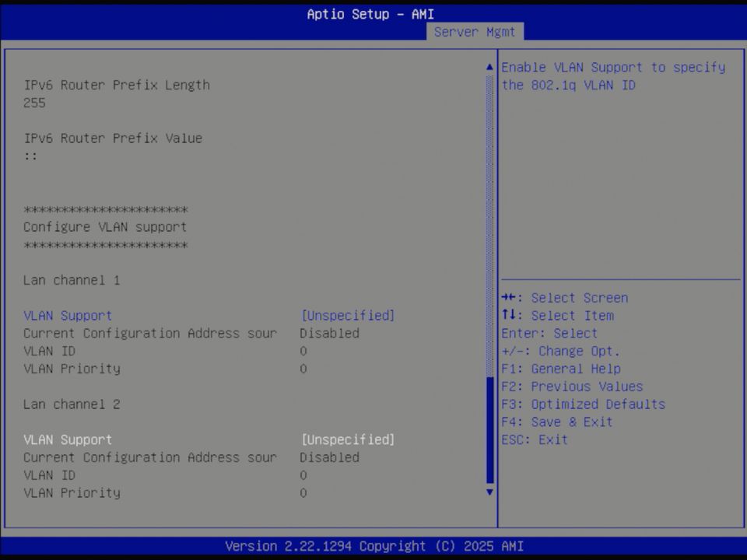Open the VLAN Support option for Lan channel 1

[x=67, y=315]
